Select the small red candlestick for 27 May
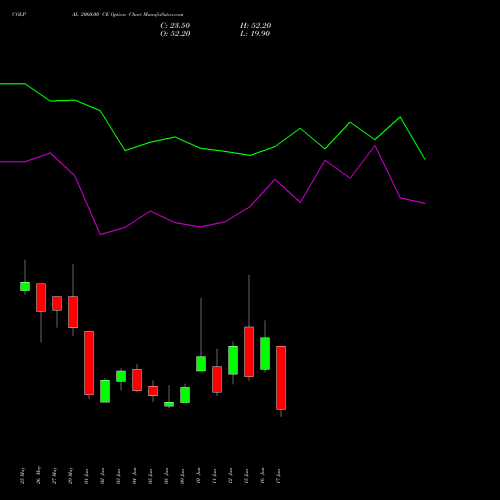This screenshot has height=500, width=500. coord(57,303)
